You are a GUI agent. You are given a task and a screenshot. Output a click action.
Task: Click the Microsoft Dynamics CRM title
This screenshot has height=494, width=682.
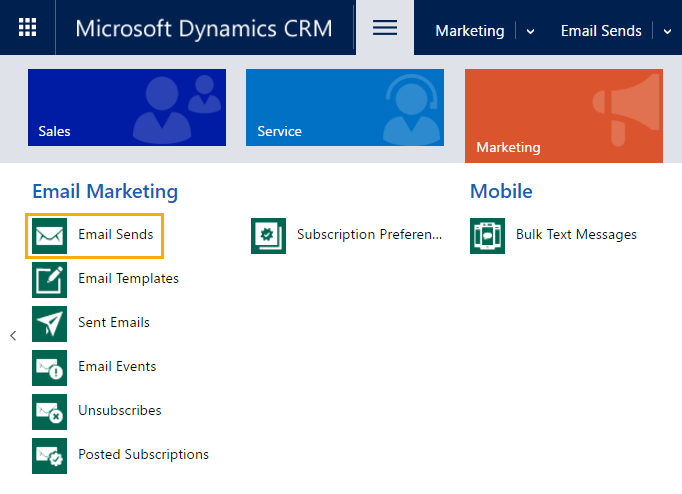(x=204, y=28)
